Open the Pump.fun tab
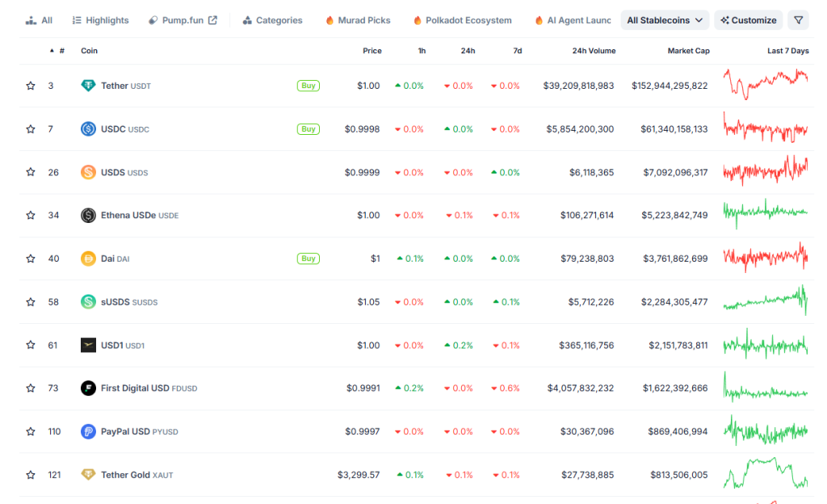827x504 pixels. [183, 20]
